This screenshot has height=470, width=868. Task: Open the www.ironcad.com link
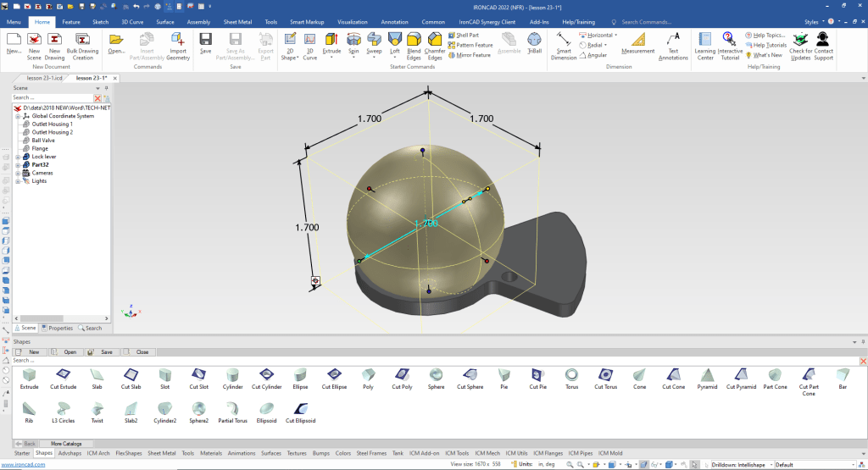pos(17,465)
